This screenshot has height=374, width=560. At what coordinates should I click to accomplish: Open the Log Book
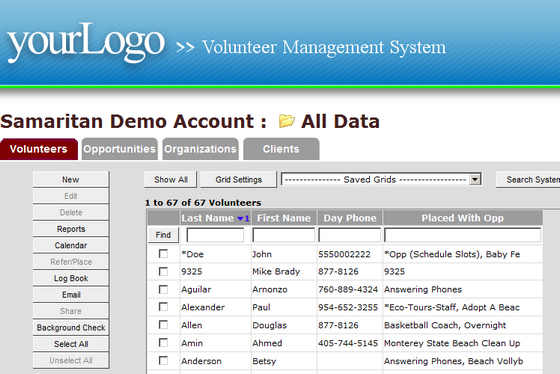[71, 278]
